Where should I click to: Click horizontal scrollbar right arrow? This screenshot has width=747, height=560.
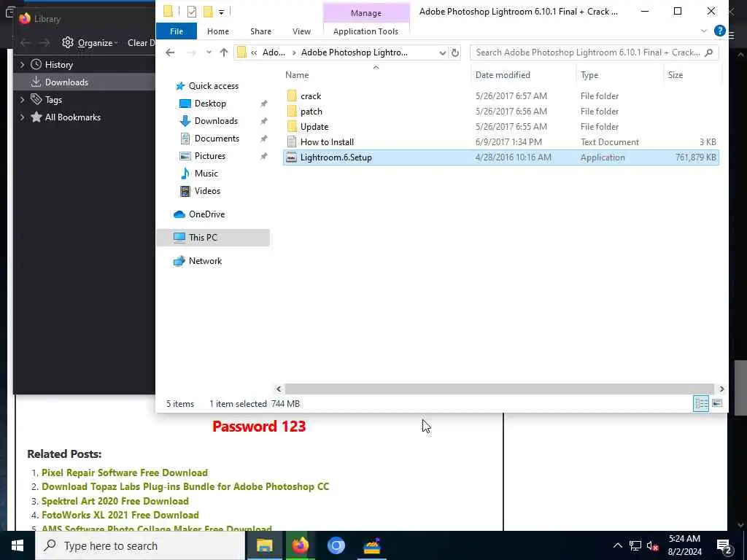[x=721, y=389]
